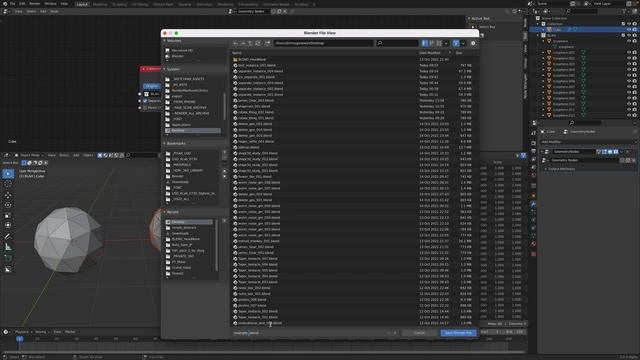The image size is (640, 360).
Task: Select the Annotate tool in viewport toolbar
Action: click(x=8, y=236)
